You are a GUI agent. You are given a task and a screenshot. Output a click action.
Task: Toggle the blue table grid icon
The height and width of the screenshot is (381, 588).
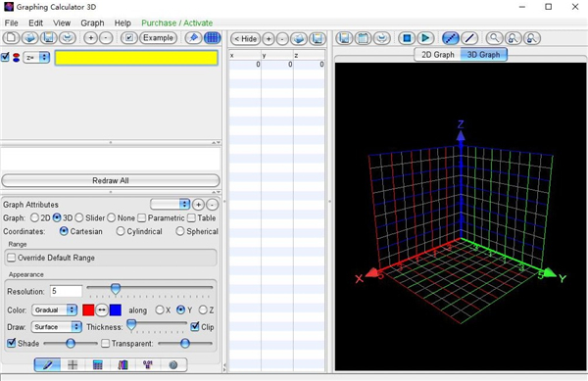[x=213, y=38]
